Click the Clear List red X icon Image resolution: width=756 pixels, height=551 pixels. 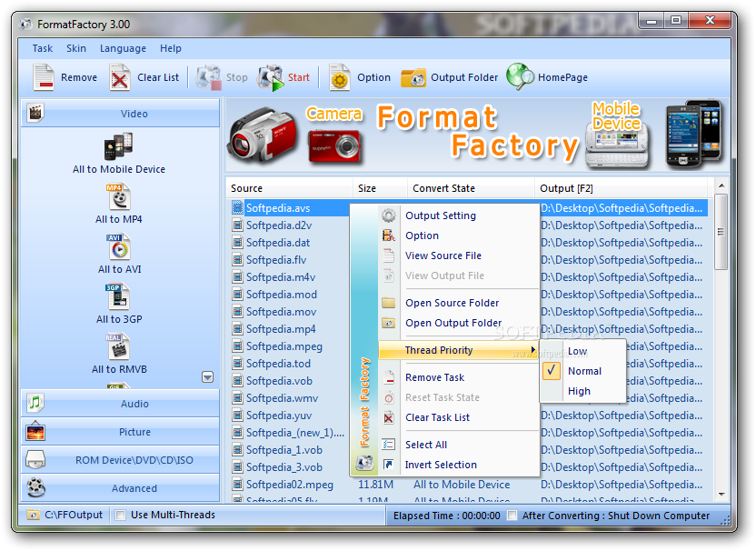tap(119, 77)
